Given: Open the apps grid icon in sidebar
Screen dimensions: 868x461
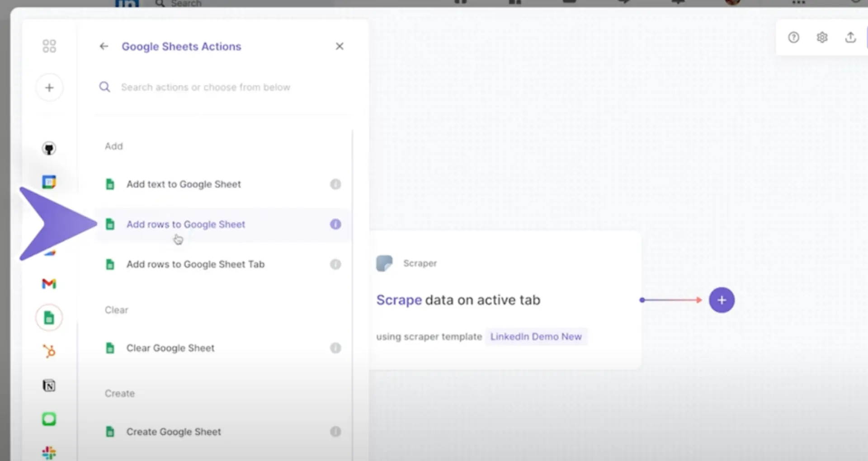Looking at the screenshot, I should pos(49,46).
